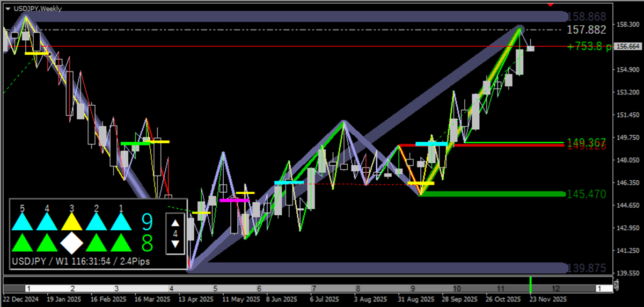Click the USDJPY / W1 116:31:54 / 2.4Pips status text
Screen dimensions: 644x307
click(x=82, y=261)
